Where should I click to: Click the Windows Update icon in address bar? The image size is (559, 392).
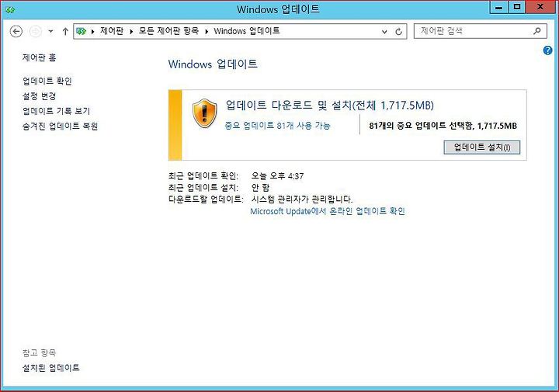tap(82, 31)
